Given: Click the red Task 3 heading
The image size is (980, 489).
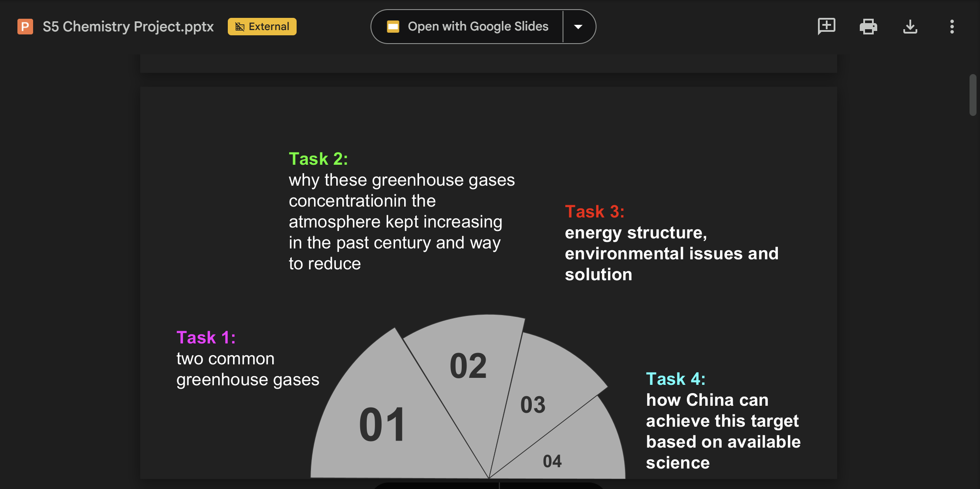Looking at the screenshot, I should tap(595, 211).
